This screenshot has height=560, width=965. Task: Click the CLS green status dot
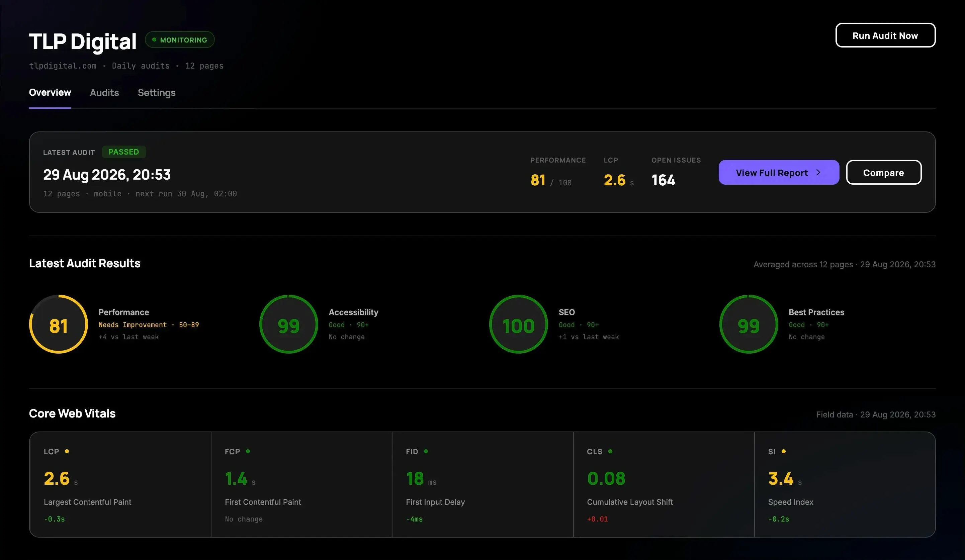click(x=610, y=451)
